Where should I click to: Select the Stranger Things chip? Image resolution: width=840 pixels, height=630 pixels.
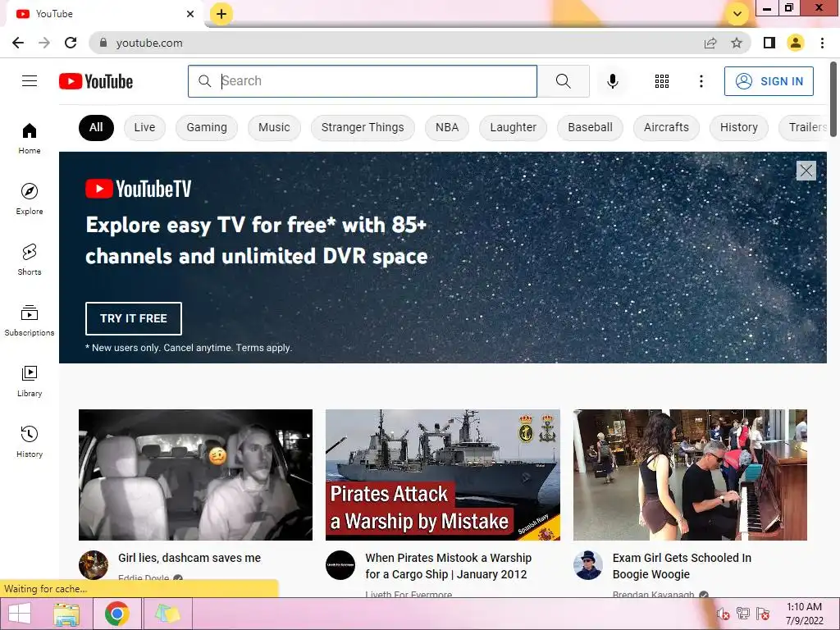click(x=363, y=127)
